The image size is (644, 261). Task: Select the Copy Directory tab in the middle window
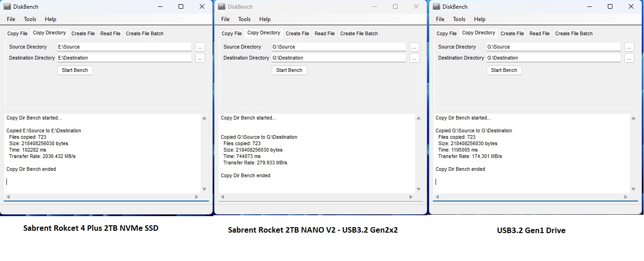click(x=264, y=33)
